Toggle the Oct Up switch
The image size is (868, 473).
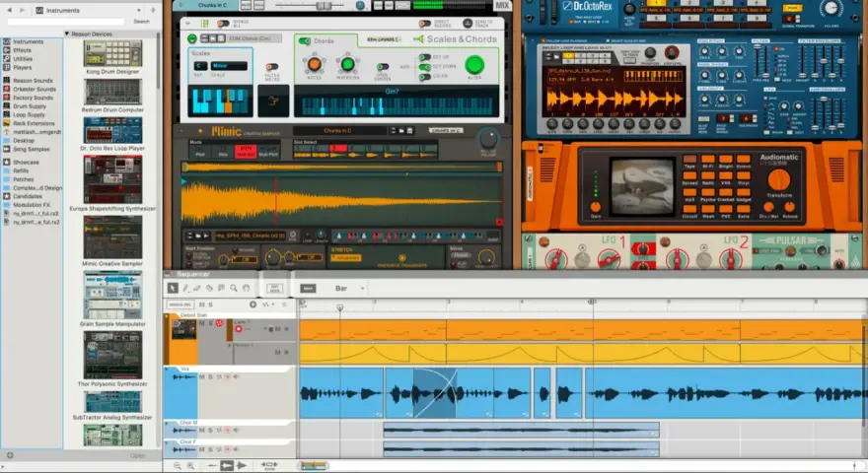pos(424,57)
